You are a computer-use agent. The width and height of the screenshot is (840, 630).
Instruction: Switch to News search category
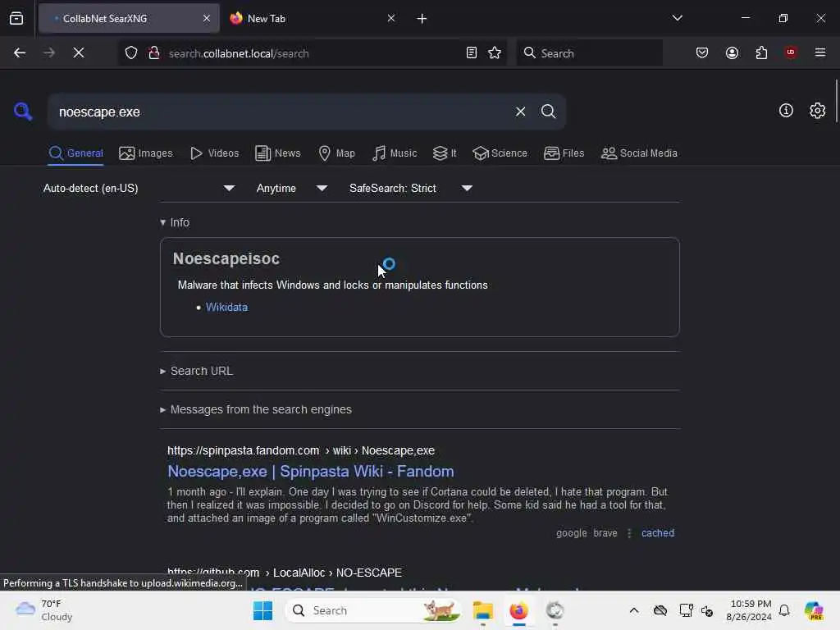[x=277, y=153]
